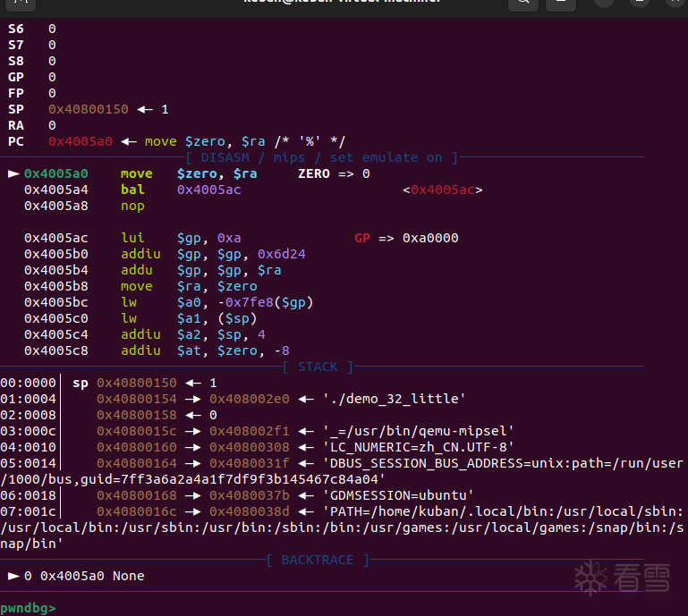Click stack address 0x40800154
This screenshot has height=616, width=688.
pos(137,399)
